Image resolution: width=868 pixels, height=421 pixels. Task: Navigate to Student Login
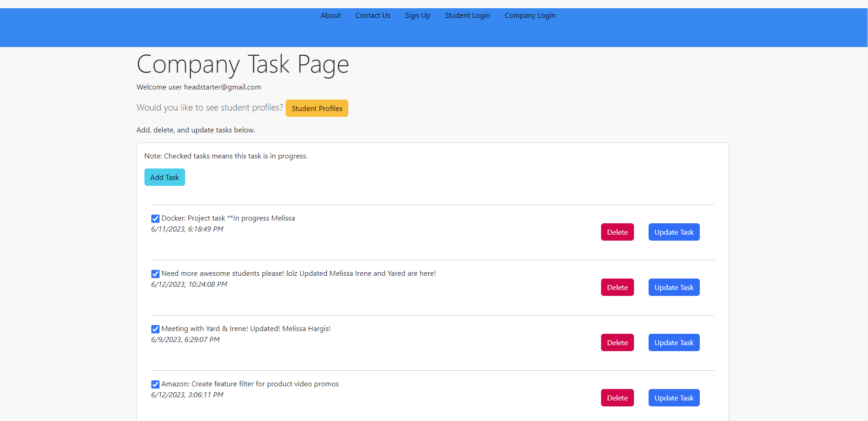coord(467,15)
